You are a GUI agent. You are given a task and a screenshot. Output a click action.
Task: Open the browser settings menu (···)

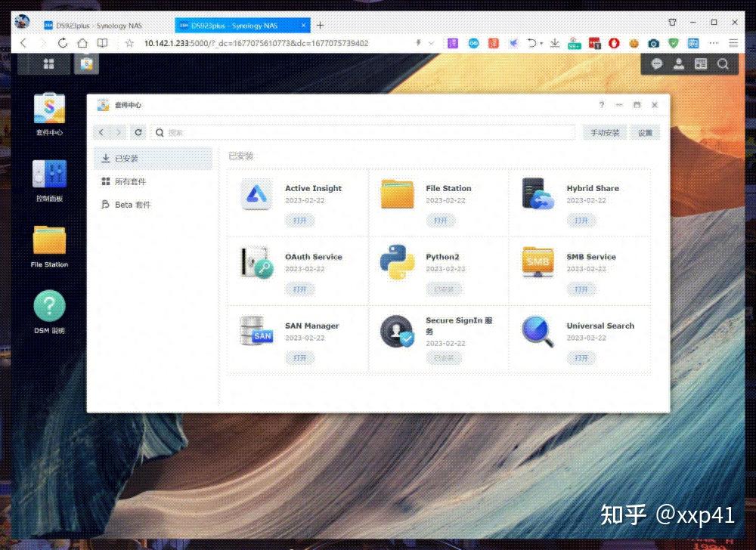pyautogui.click(x=712, y=43)
